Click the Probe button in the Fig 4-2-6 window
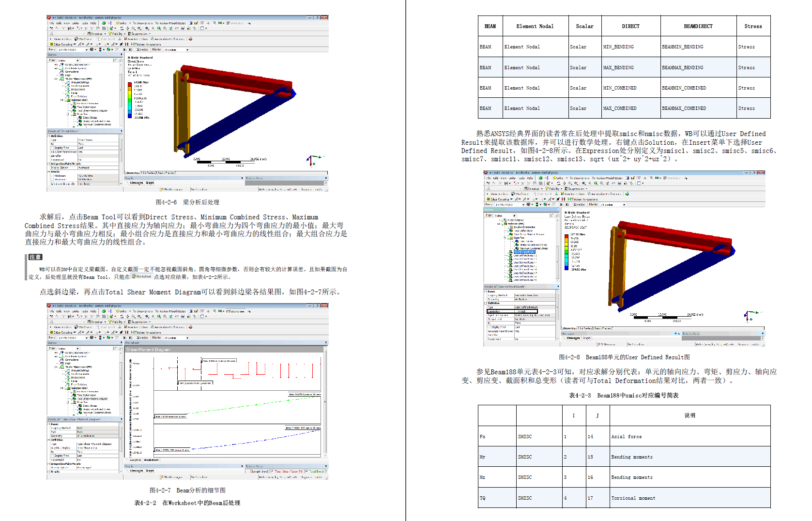Screen dimensions: 812x521 (143, 49)
